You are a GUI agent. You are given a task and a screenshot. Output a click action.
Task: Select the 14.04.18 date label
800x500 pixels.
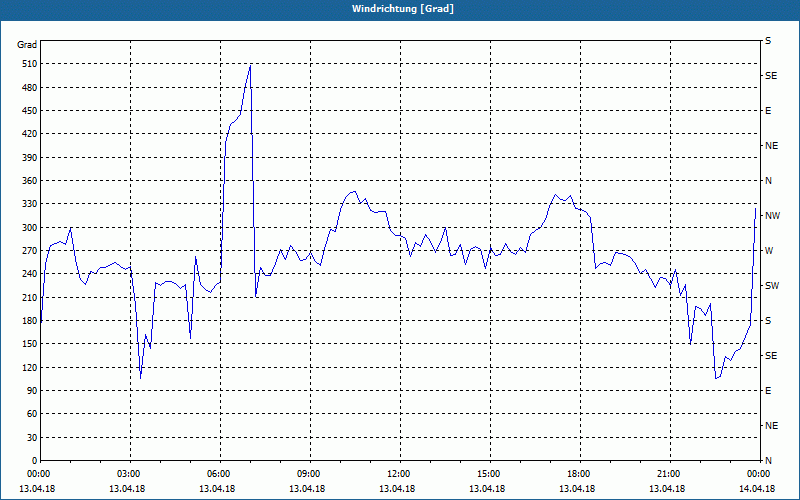tap(757, 489)
